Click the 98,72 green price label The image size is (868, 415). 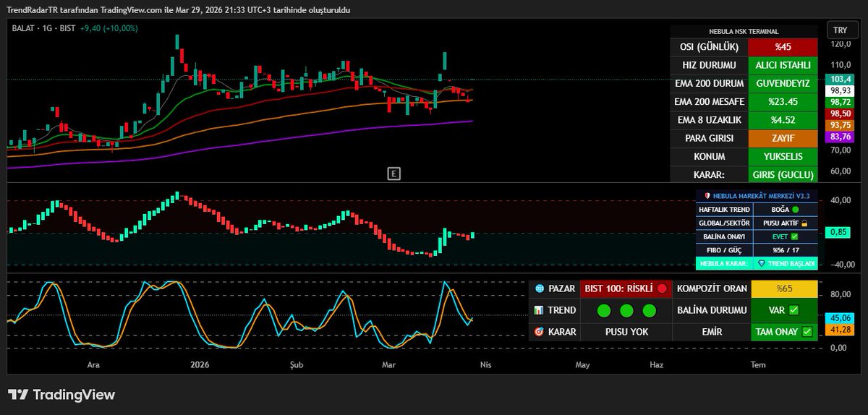point(841,103)
